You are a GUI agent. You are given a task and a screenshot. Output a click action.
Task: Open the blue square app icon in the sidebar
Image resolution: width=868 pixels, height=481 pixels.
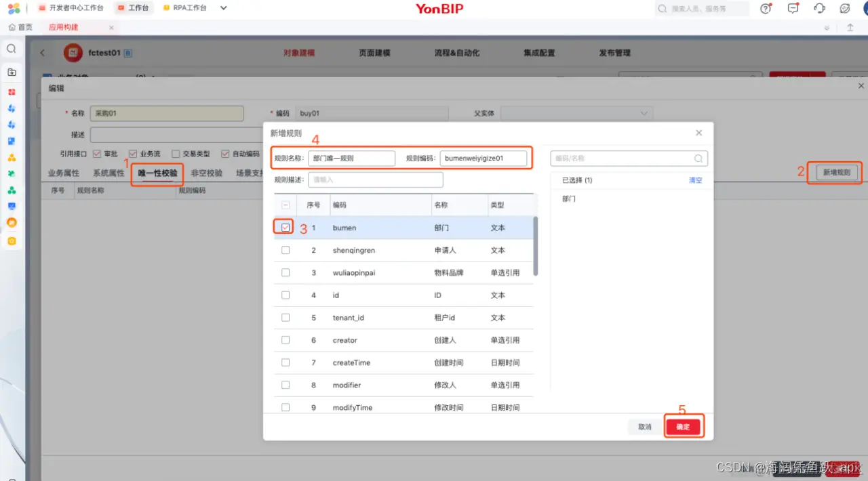click(x=12, y=141)
